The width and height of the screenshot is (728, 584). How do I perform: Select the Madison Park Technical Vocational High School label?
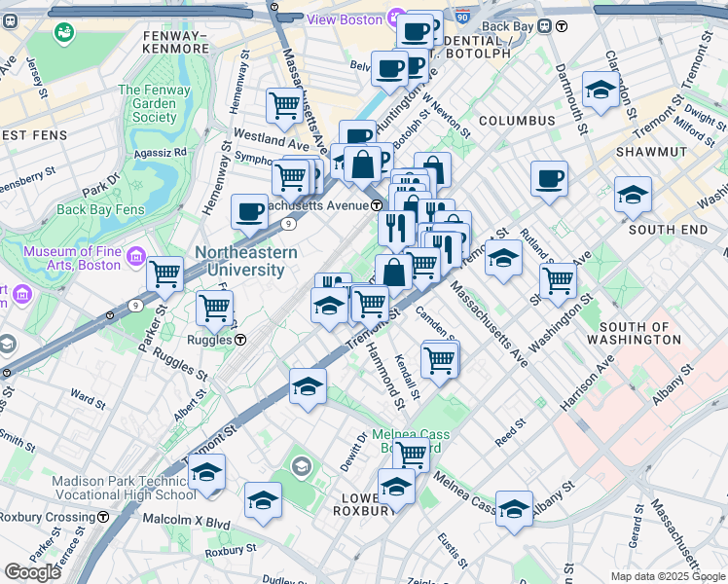(x=124, y=488)
